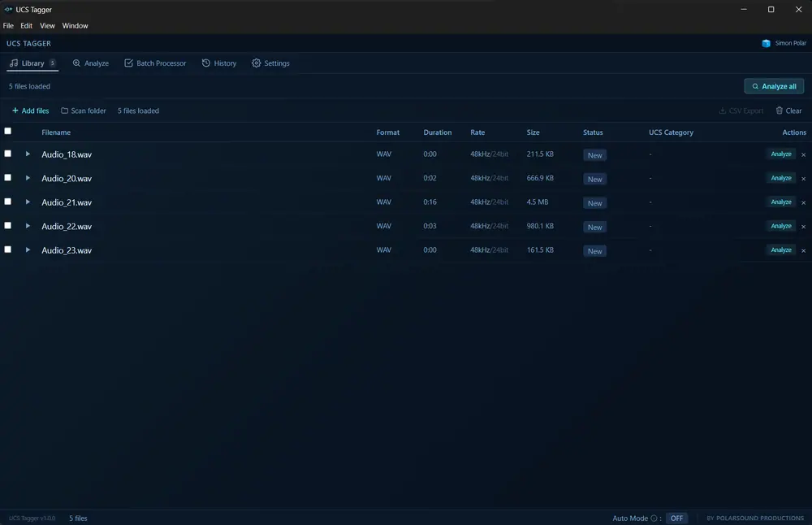Click the Rate column header
812x525 pixels.
(477, 132)
